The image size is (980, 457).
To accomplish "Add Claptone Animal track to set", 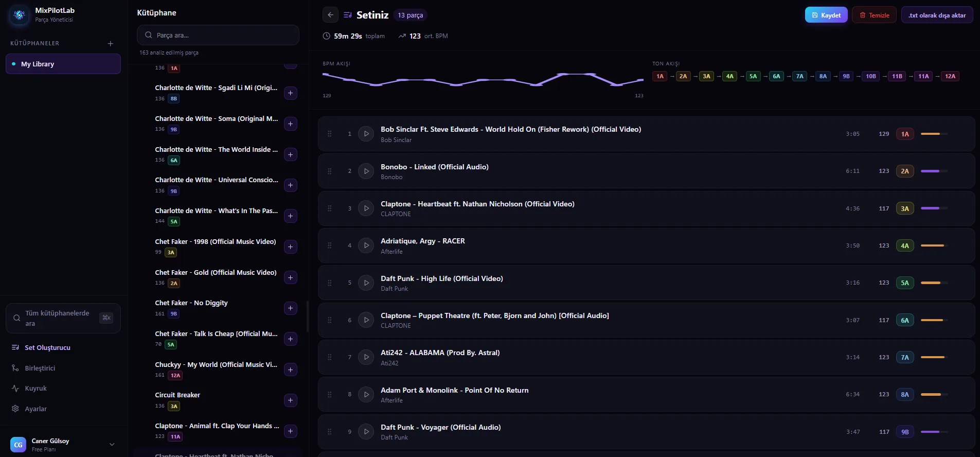I will pyautogui.click(x=291, y=431).
